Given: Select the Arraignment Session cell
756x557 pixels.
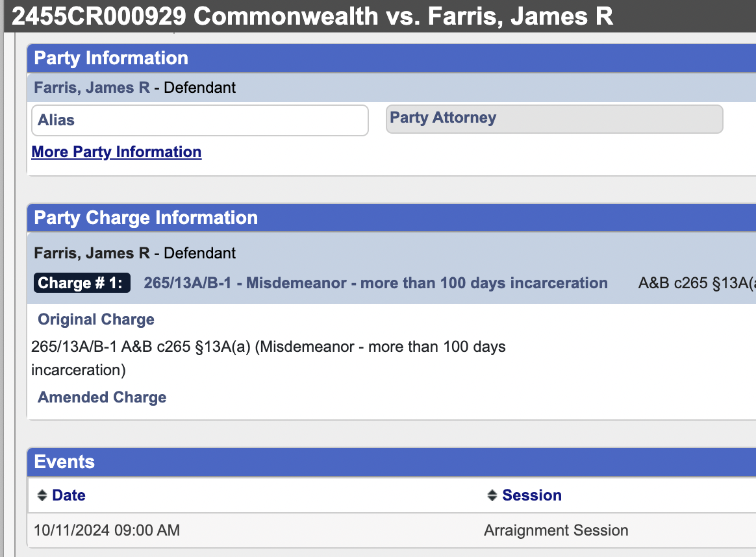Looking at the screenshot, I should 556,530.
